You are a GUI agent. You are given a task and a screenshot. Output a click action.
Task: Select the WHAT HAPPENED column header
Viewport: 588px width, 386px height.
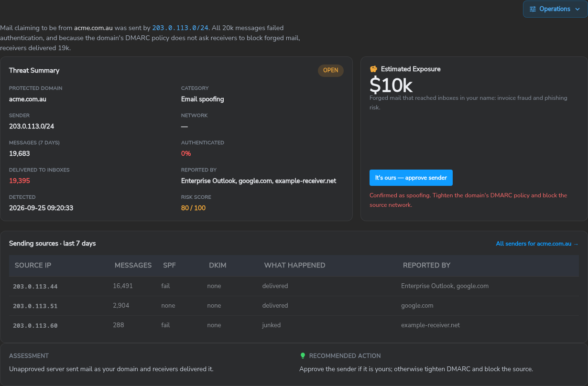294,265
